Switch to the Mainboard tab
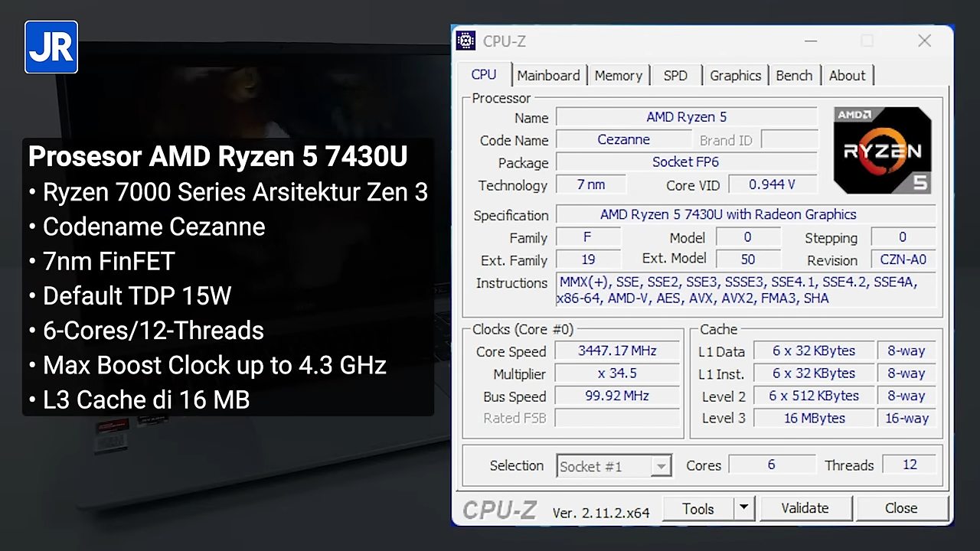980x551 pixels. tap(548, 76)
